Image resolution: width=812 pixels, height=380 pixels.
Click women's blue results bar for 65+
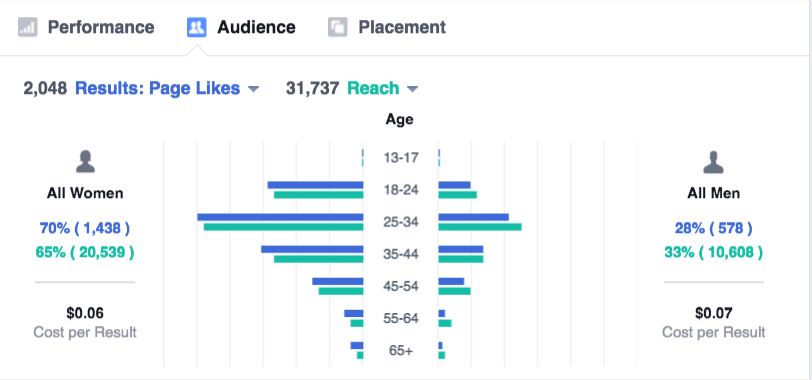357,346
